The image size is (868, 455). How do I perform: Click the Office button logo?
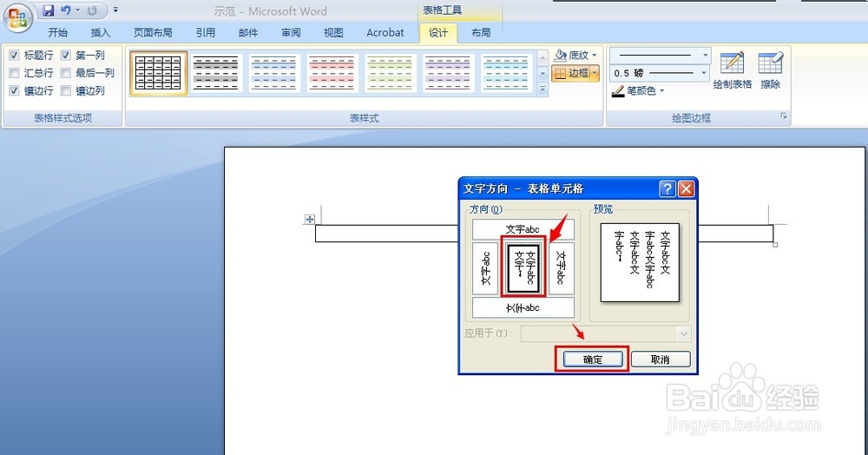17,18
